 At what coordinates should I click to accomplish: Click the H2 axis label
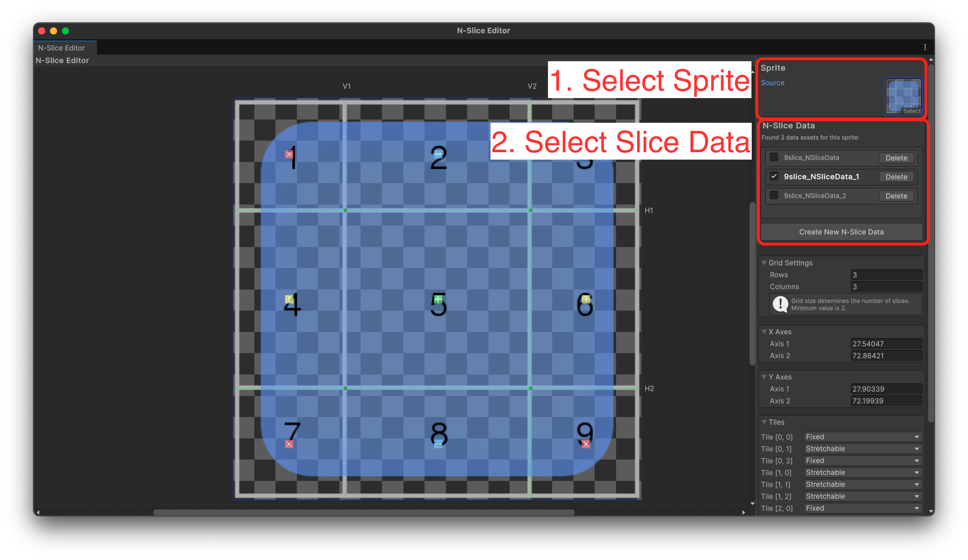649,388
